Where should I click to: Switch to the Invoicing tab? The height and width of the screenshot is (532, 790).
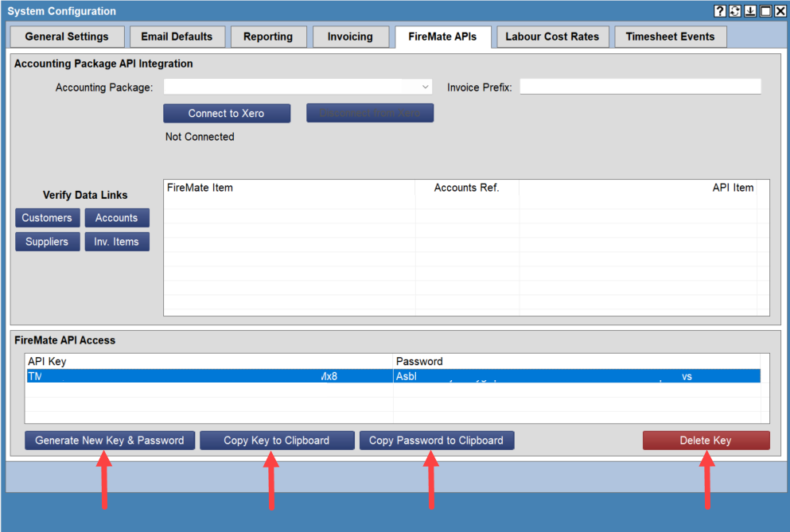click(350, 36)
